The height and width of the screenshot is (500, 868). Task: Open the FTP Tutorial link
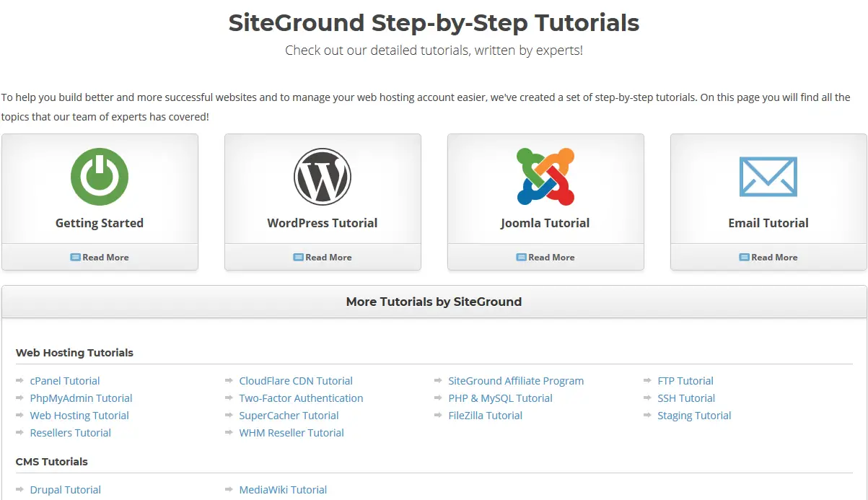(685, 381)
